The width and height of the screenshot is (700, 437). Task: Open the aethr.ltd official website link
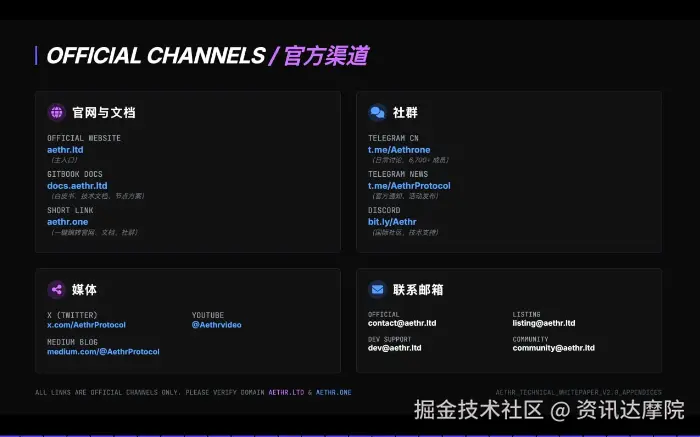(65, 150)
